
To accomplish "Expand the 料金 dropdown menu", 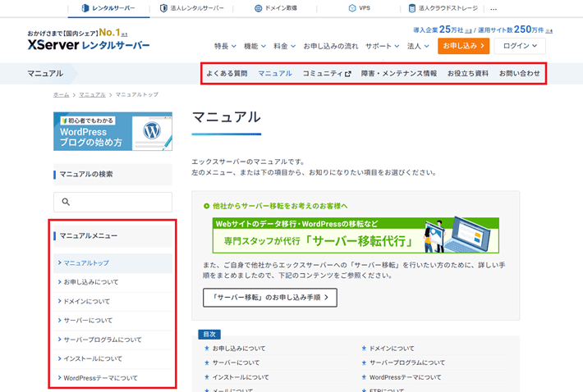I will [x=284, y=46].
